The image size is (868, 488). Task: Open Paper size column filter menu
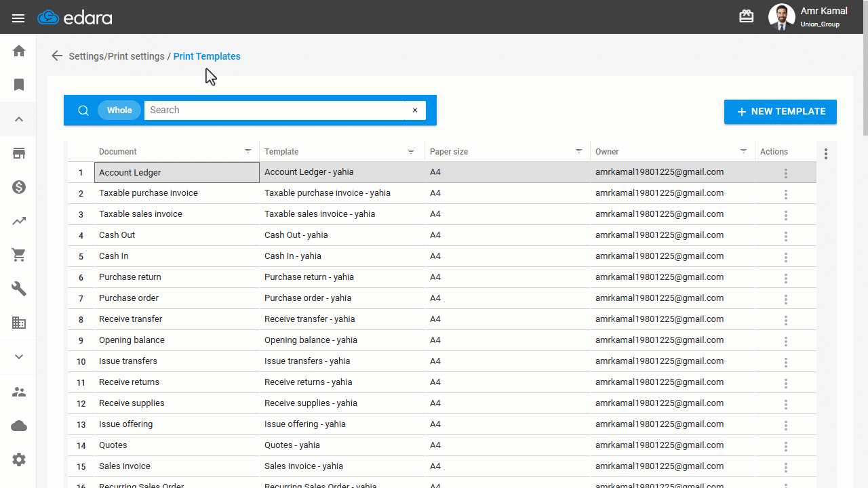pos(578,152)
